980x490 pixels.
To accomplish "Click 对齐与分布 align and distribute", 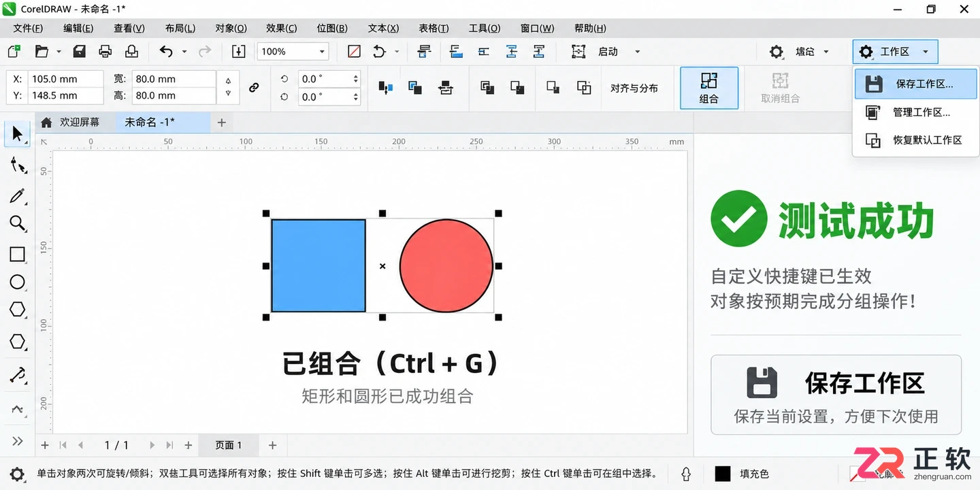I will point(634,88).
